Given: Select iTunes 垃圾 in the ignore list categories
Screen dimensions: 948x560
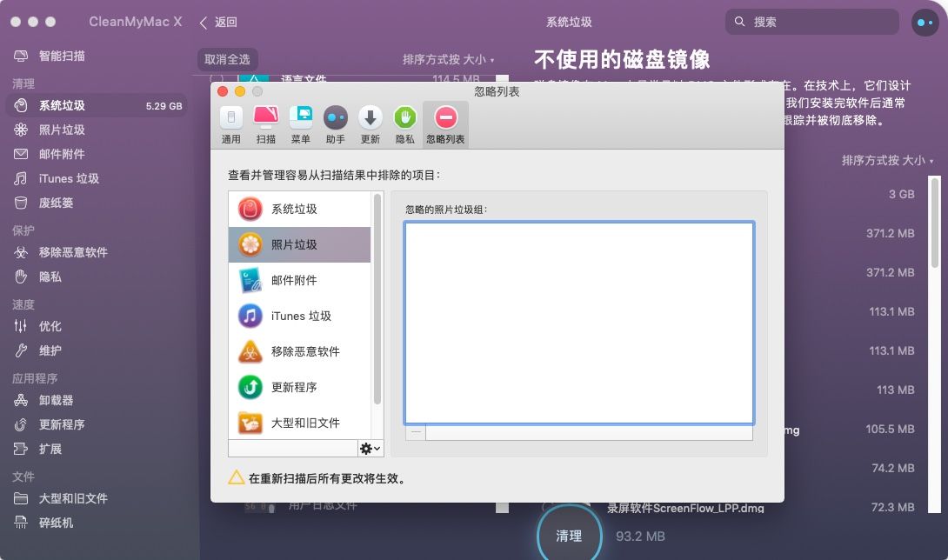Looking at the screenshot, I should [x=299, y=317].
